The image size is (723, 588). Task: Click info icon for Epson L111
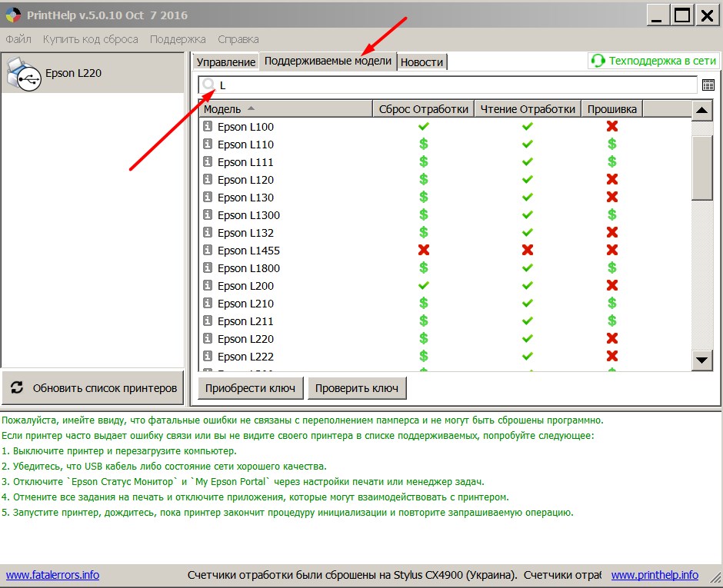pyautogui.click(x=208, y=161)
